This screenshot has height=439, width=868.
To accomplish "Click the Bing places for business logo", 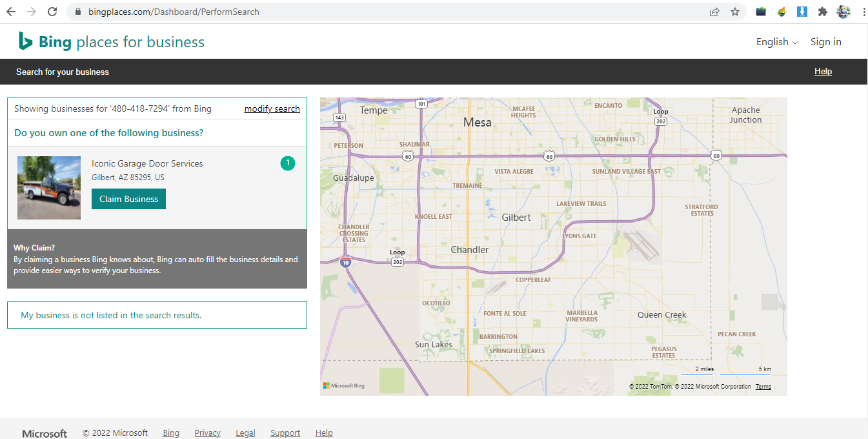I will click(111, 42).
